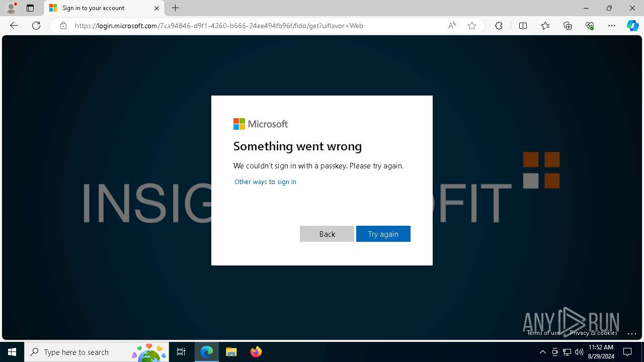
Task: Open Collections panel
Action: (x=568, y=26)
